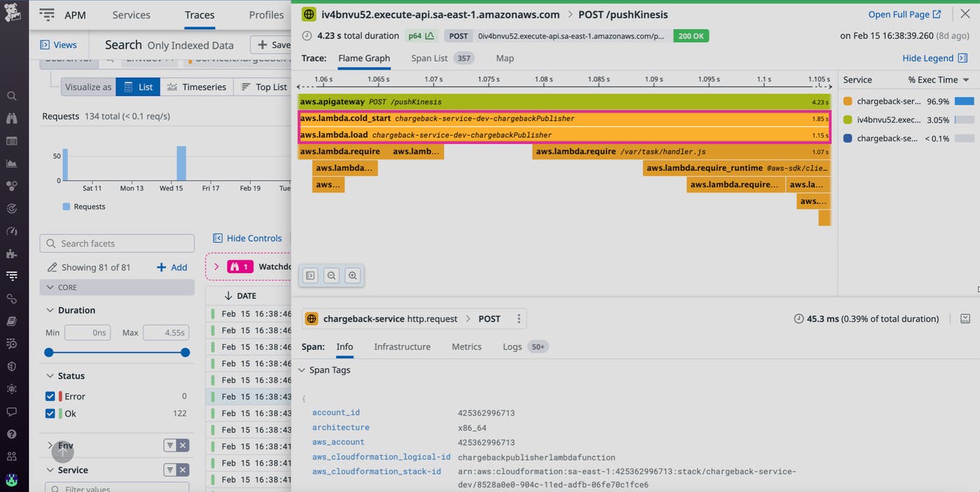Open the help question mark icon in sidebar
The image size is (980, 492).
(x=11, y=434)
